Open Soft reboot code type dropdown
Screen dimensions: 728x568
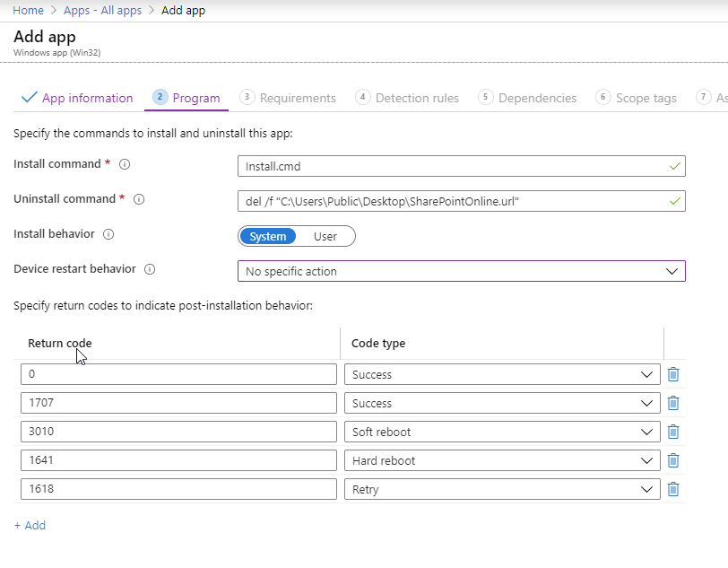coord(502,432)
